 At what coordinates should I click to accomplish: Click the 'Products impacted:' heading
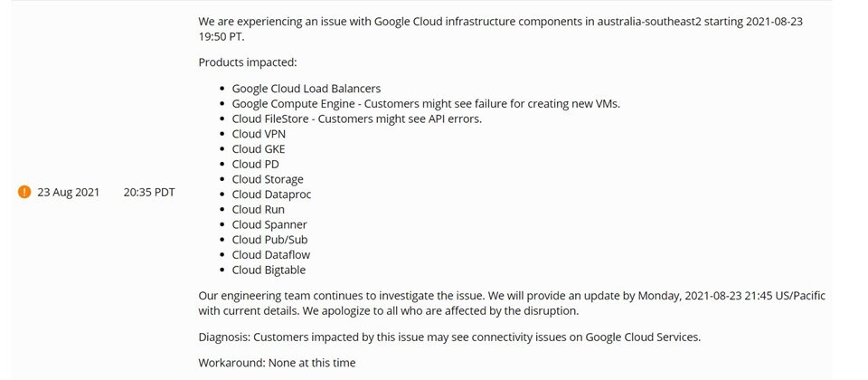pyautogui.click(x=248, y=62)
